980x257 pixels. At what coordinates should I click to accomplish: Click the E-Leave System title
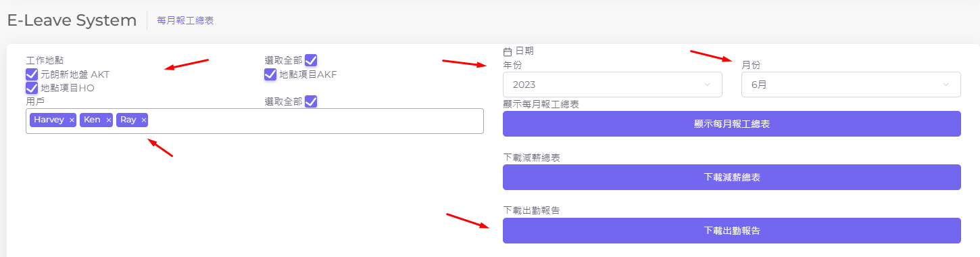tap(72, 20)
